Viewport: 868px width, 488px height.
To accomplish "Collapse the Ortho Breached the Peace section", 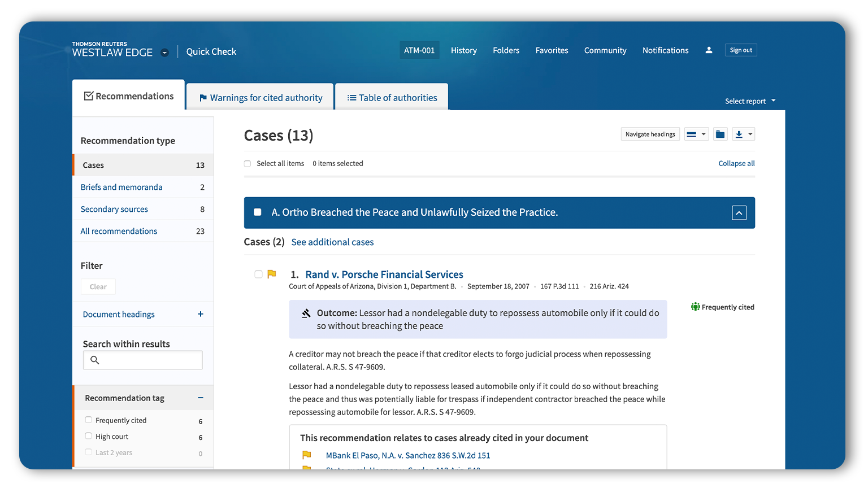I will point(739,213).
